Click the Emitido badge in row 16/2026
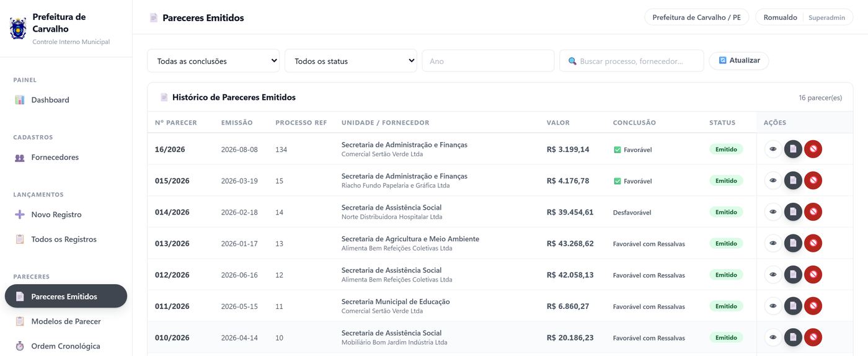 [726, 149]
